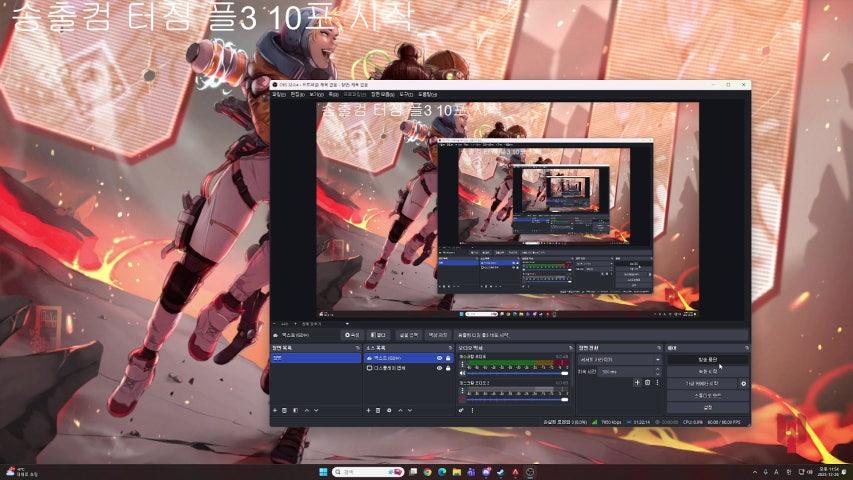
Task: Open source properties gear in sources panel
Action: coord(391,410)
